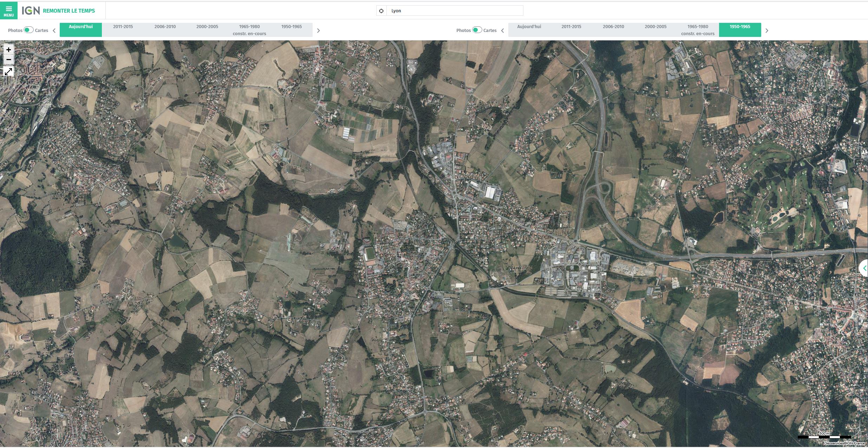The width and height of the screenshot is (868, 448).
Task: Zoom in with the plus button
Action: [8, 50]
